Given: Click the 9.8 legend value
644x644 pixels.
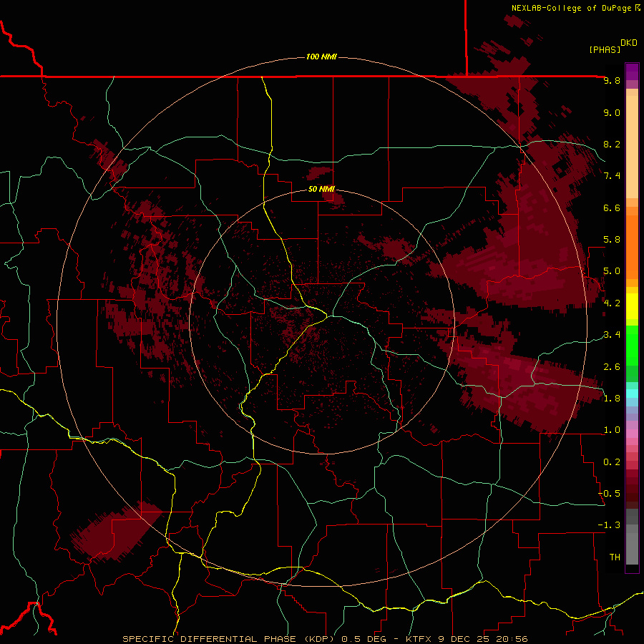Looking at the screenshot, I should pos(612,80).
